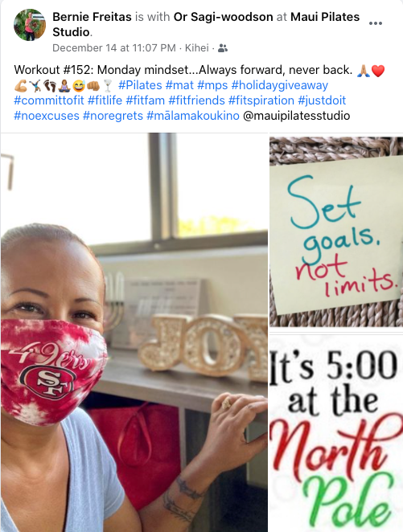Open the #justdoit hashtag
Screen dimensions: 403x532
pos(322,100)
